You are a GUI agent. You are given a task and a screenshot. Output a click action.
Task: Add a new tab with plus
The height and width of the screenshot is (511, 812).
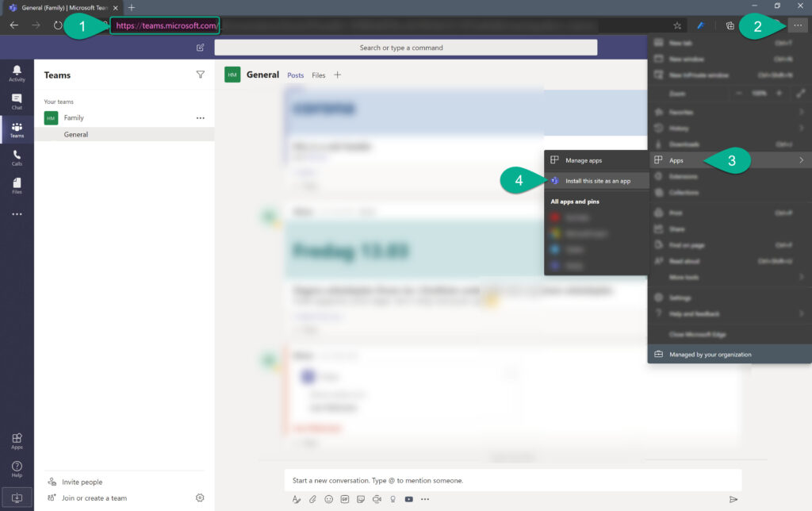click(337, 75)
